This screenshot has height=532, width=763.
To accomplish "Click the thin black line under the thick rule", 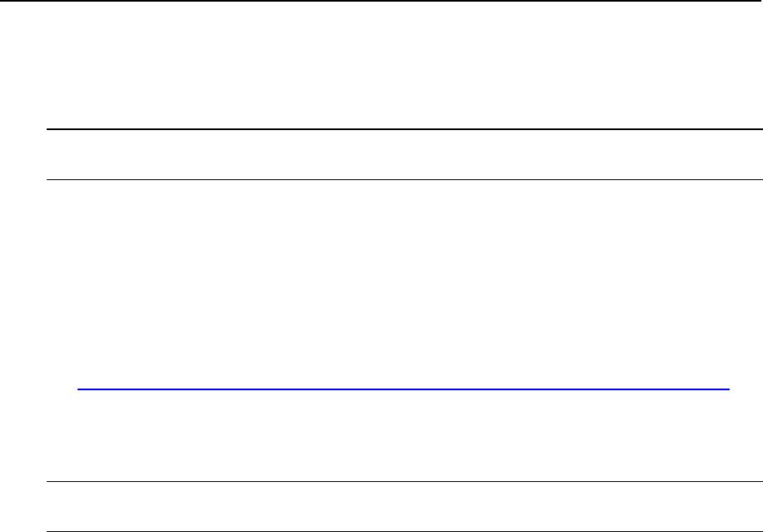I will click(404, 179).
